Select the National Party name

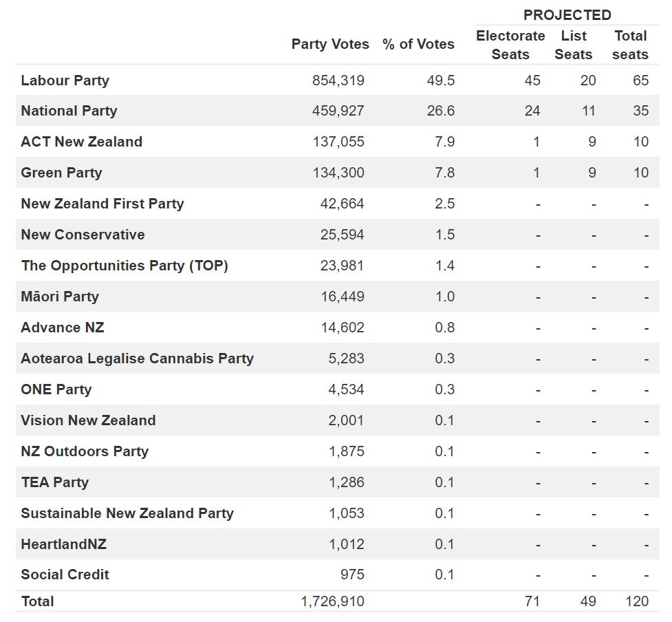(x=69, y=111)
